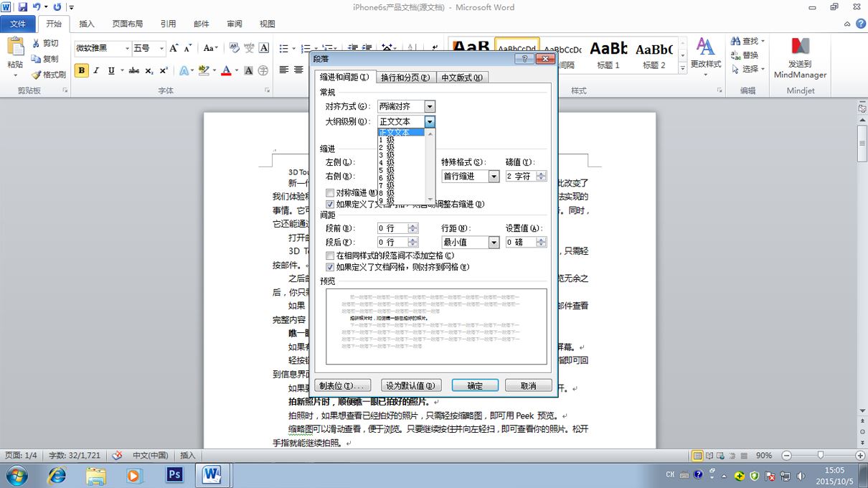Open the 审阅 Review ribbon tab
This screenshot has width=868, height=488.
(x=235, y=24)
